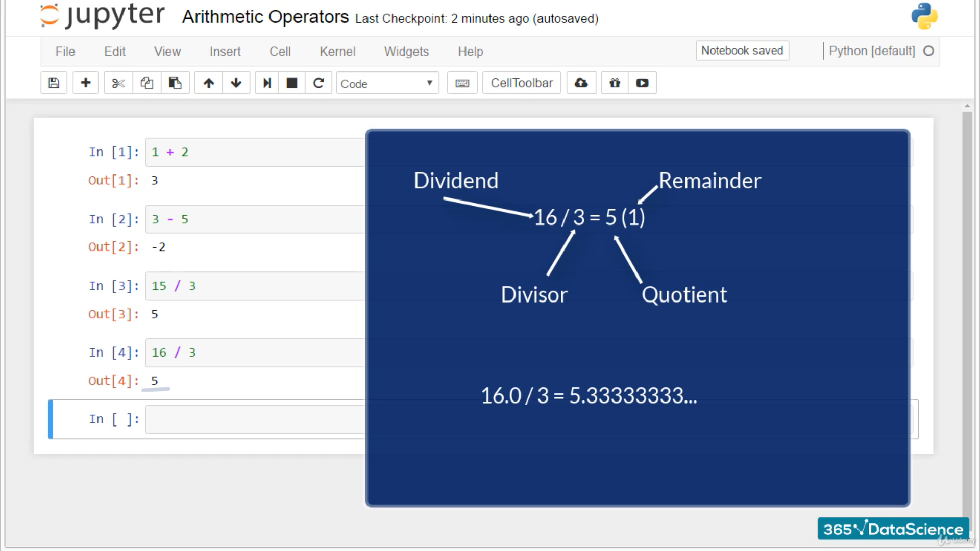Run the cell and select below

pos(266,83)
